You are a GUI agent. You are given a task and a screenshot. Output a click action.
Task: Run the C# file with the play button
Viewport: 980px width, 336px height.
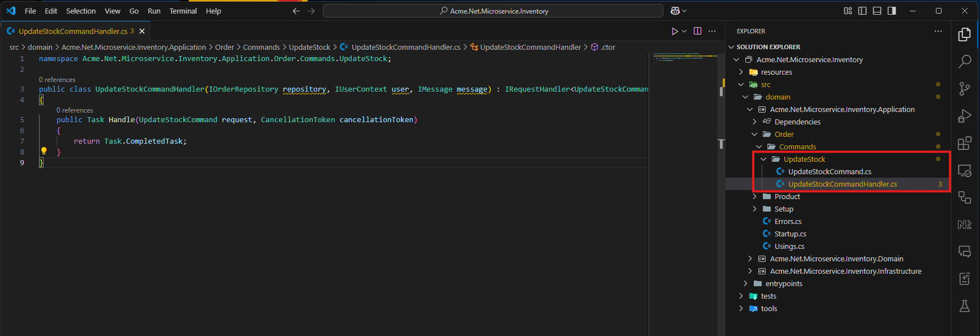coord(675,31)
